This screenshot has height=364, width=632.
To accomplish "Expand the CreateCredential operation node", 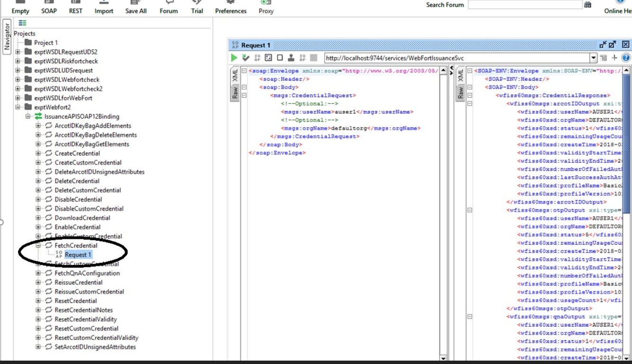I will coord(38,153).
